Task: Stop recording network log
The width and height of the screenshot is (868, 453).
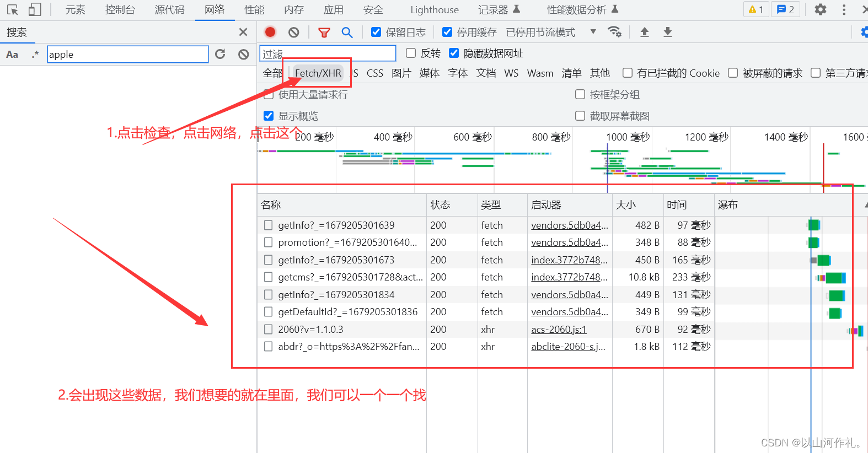Action: [270, 32]
